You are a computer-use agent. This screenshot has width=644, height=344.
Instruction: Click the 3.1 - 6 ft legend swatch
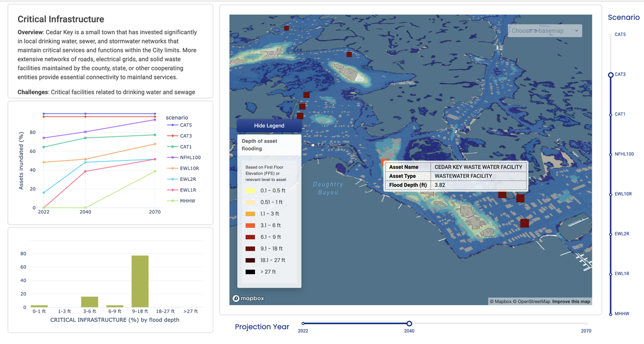250,225
